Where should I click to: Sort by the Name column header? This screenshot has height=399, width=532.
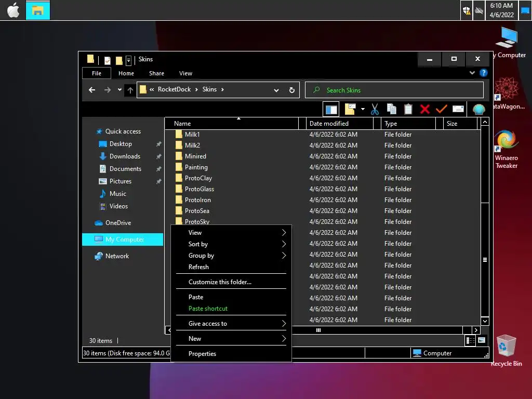click(232, 124)
